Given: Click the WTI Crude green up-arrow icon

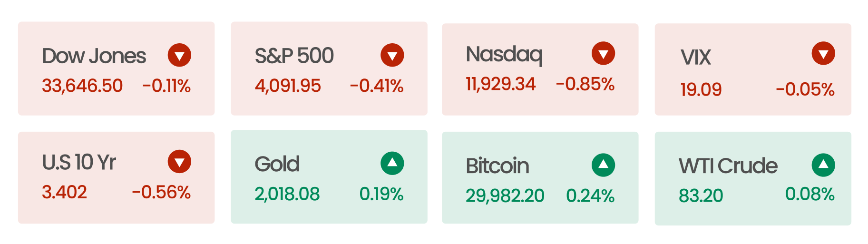Looking at the screenshot, I should pyautogui.click(x=823, y=165).
